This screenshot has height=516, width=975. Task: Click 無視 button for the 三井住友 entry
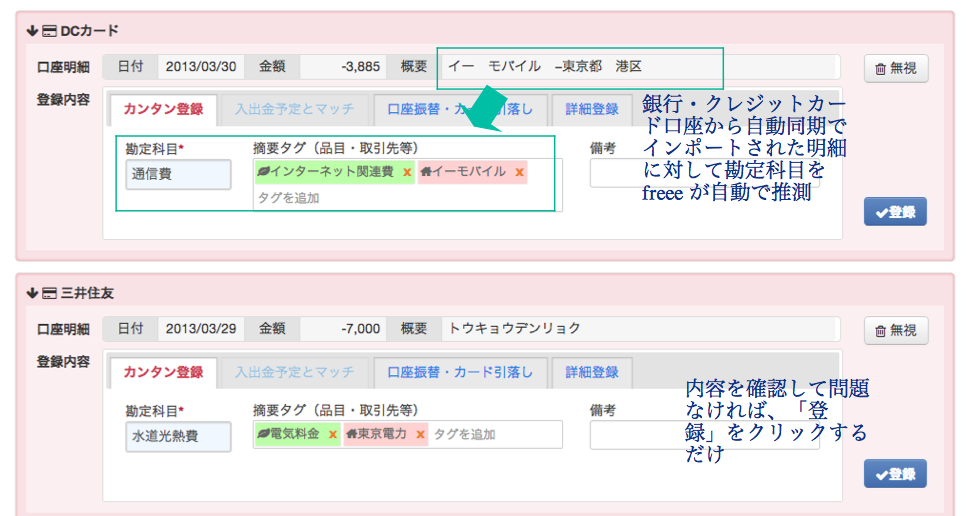[x=896, y=331]
